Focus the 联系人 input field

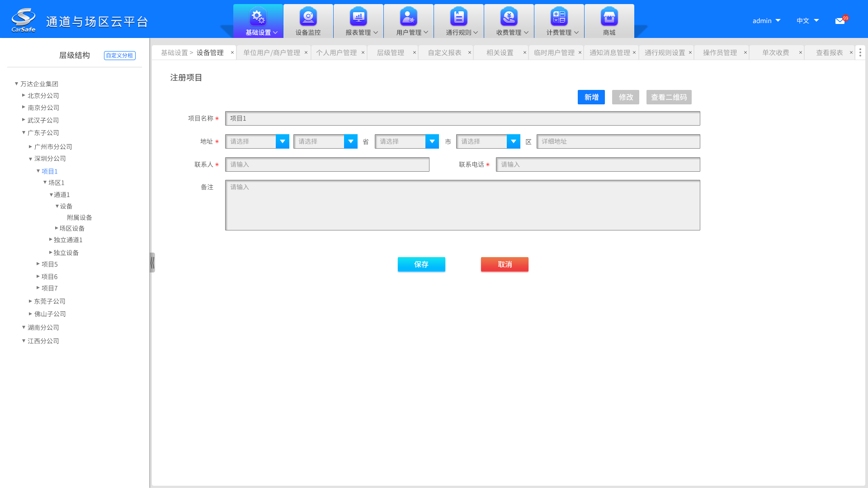(327, 164)
